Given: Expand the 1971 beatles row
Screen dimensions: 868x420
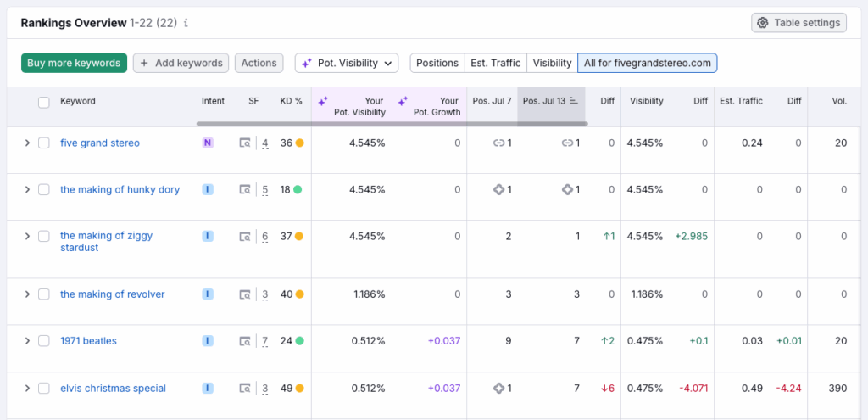Looking at the screenshot, I should (26, 341).
